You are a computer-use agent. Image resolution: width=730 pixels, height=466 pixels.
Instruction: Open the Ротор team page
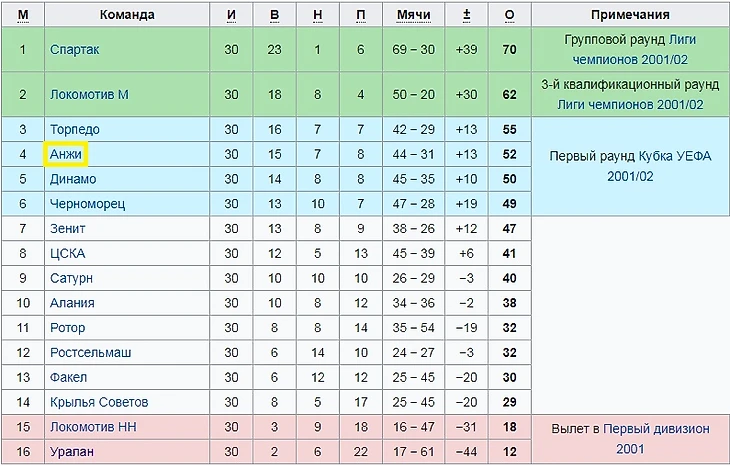pos(67,328)
